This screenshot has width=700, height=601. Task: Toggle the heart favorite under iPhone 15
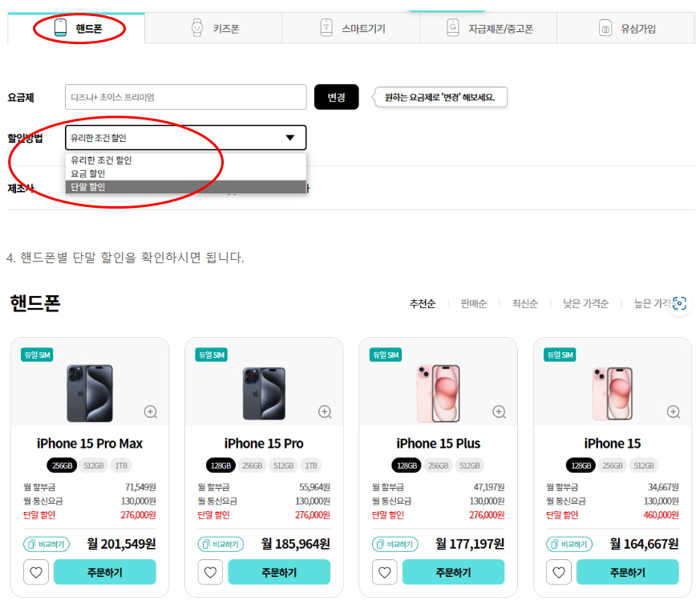559,572
